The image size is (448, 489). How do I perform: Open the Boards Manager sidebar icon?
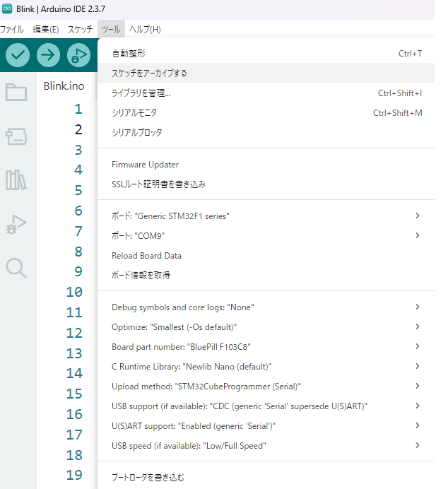coord(16,136)
